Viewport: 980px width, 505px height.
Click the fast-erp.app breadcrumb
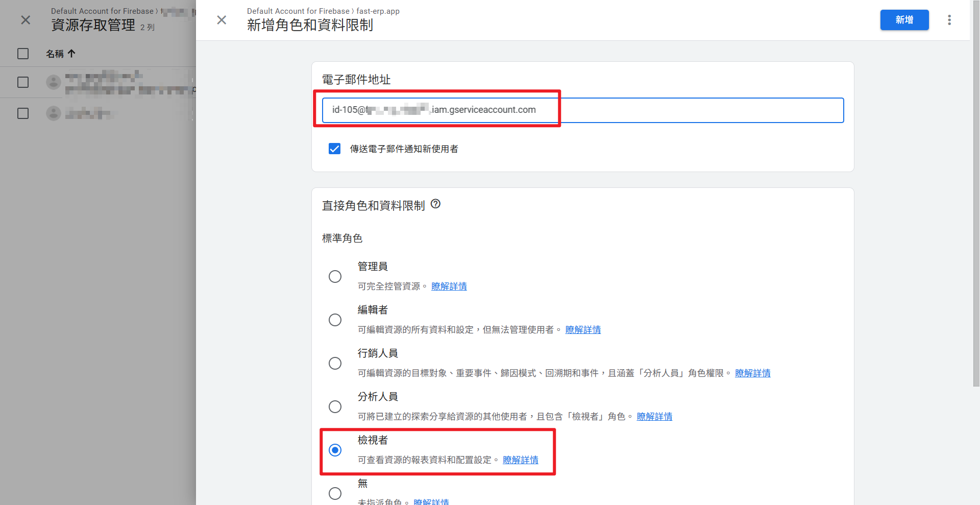[378, 11]
